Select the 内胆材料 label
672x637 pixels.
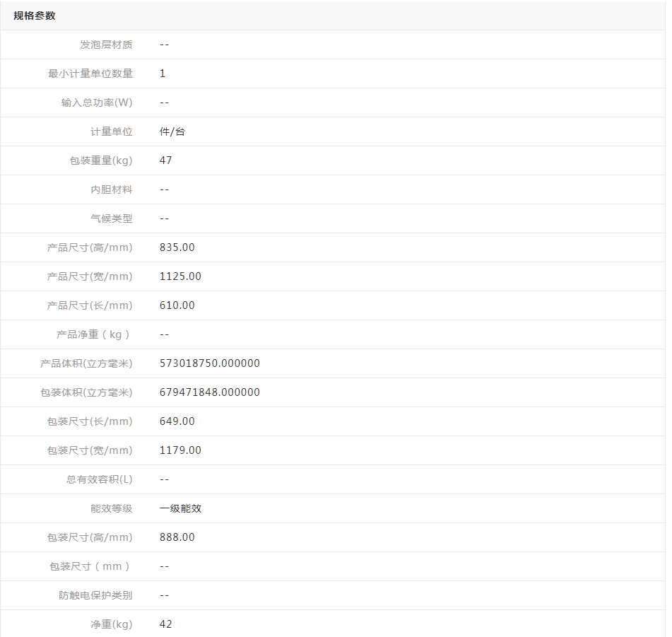click(112, 189)
